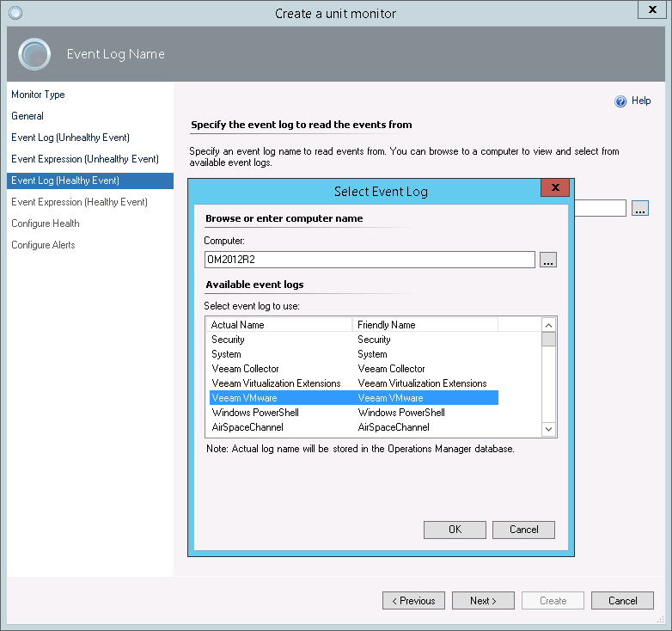Go to the General wizard step
The width and height of the screenshot is (672, 631).
[x=27, y=116]
